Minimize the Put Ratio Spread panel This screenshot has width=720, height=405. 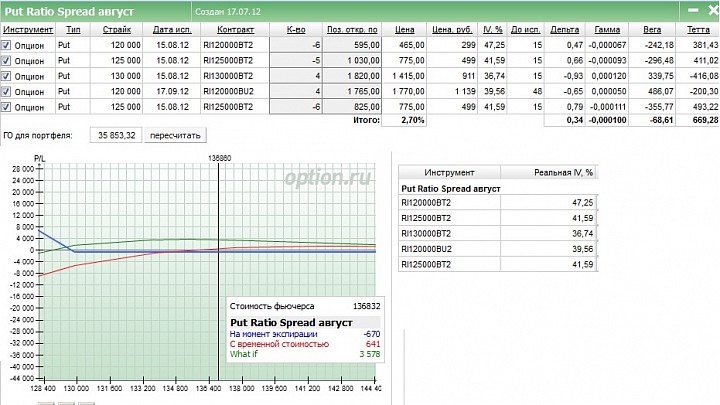click(x=693, y=10)
